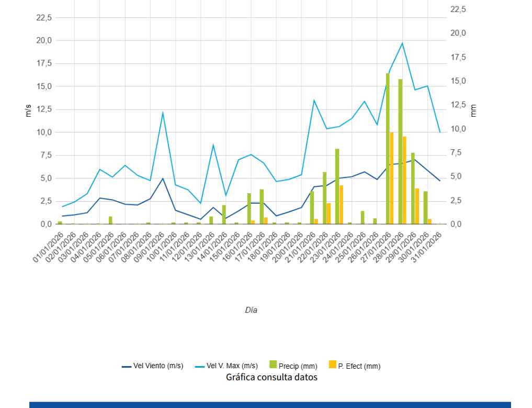Click the Gráfica consulta datos caption

point(271,377)
